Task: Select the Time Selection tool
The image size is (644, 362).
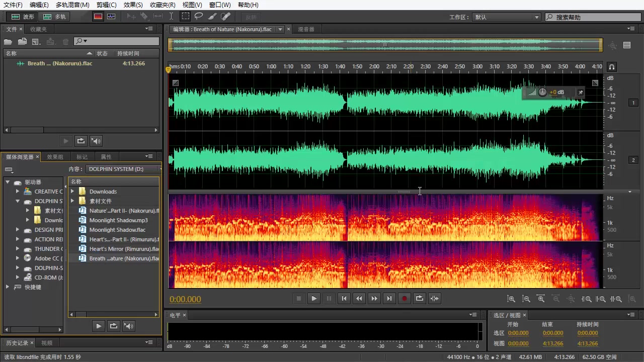Action: coord(172,17)
